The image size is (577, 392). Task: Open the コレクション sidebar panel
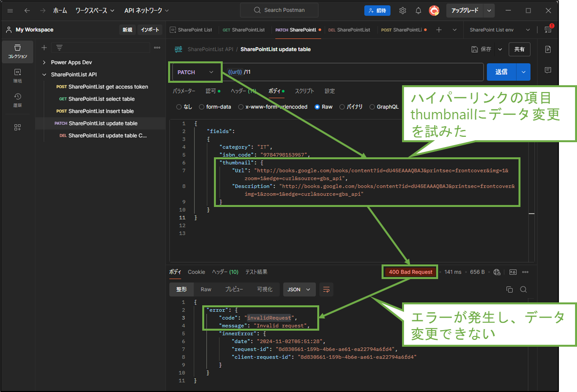coord(18,51)
